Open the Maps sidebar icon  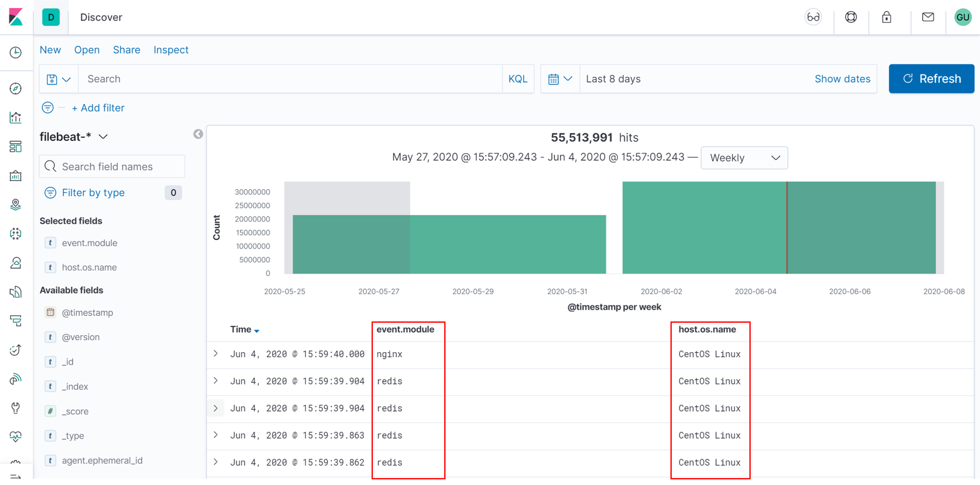coord(16,204)
